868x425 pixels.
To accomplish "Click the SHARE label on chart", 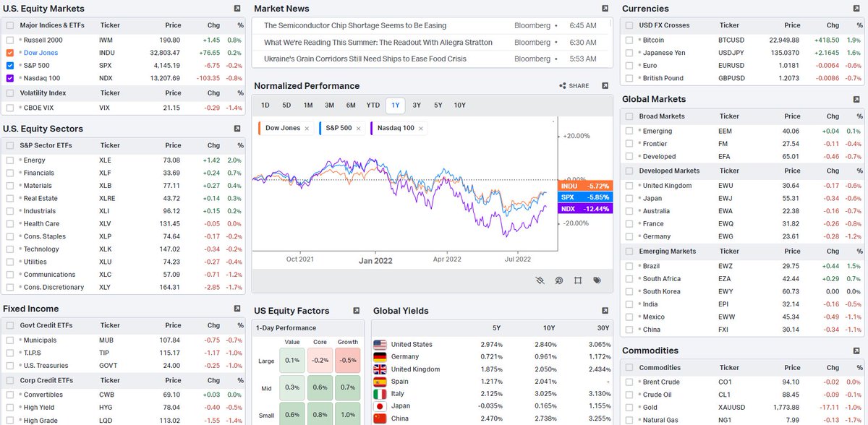I will (x=579, y=86).
